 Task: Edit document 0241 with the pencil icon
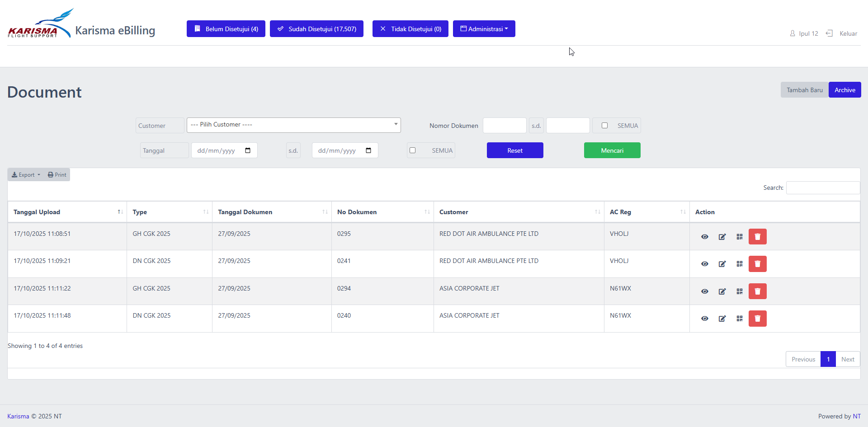click(x=722, y=264)
